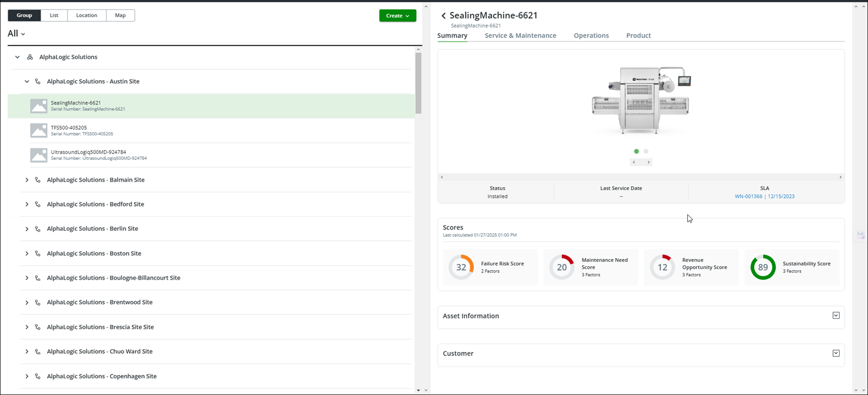Open the Create dropdown button
The height and width of the screenshot is (395, 868).
click(x=397, y=16)
